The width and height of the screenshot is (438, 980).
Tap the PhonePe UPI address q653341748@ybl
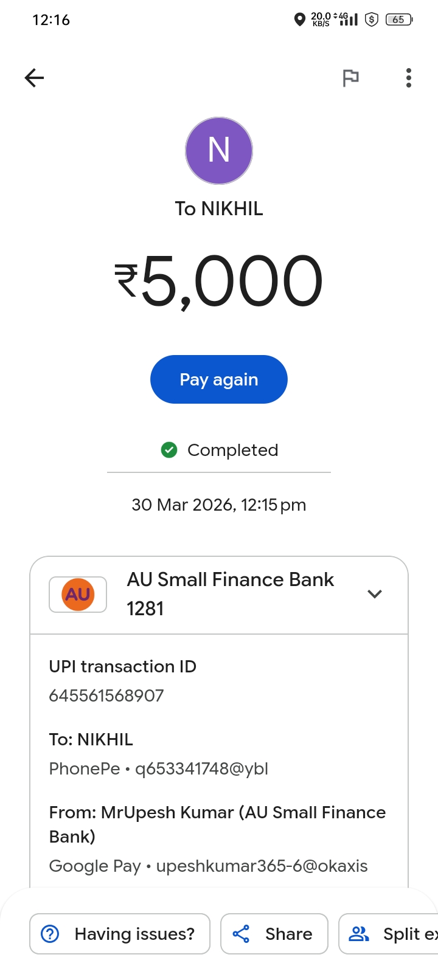point(201,768)
